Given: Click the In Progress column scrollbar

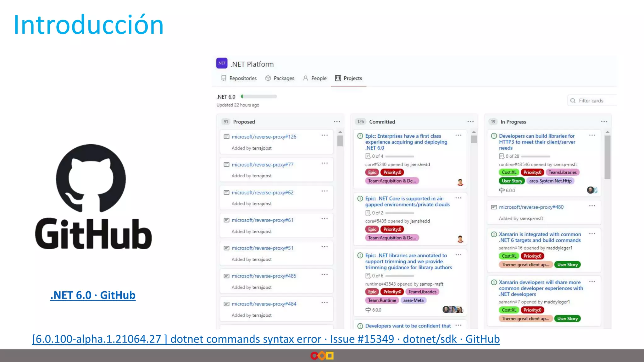Looking at the screenshot, I should (608, 157).
